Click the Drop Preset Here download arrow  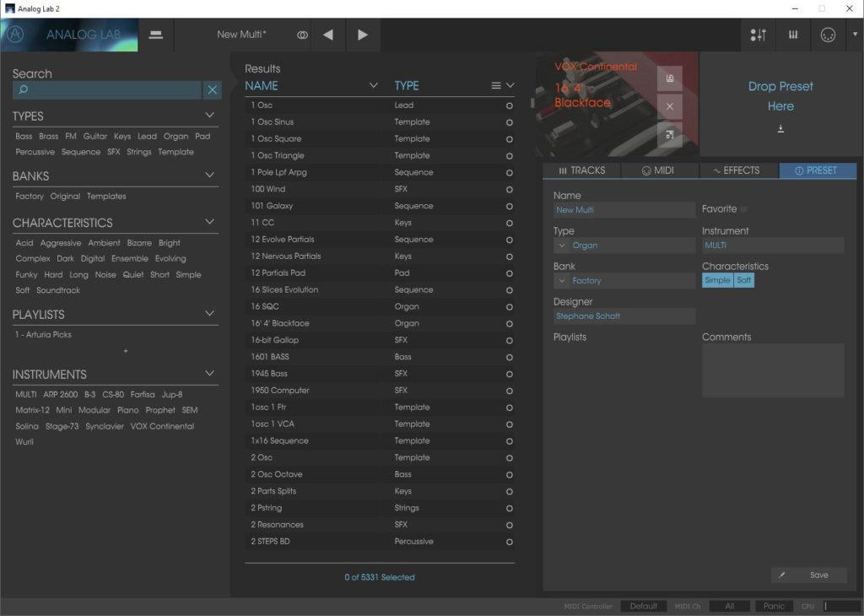(780, 128)
